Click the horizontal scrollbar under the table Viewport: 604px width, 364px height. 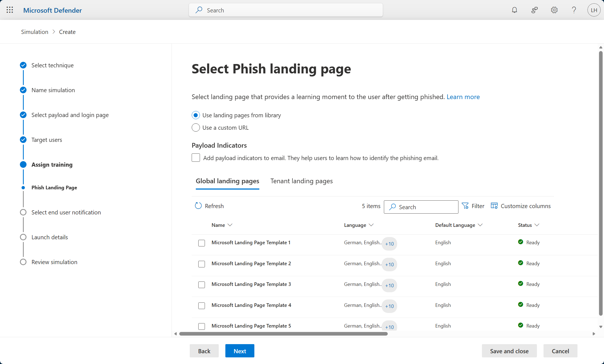[x=283, y=334]
